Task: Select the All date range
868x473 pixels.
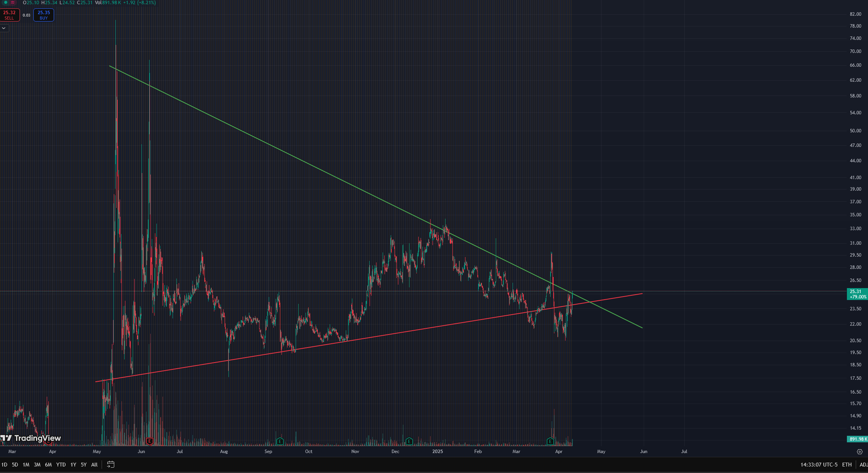Action: 94,465
